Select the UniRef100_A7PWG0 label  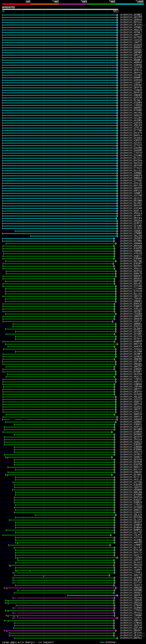click(131, 27)
